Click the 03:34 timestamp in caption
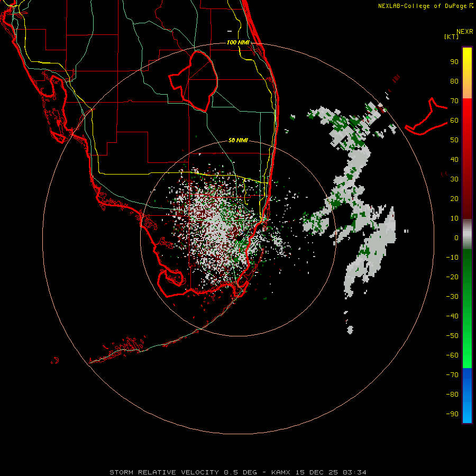Image resolution: width=476 pixels, height=476 pixels. coord(354,472)
